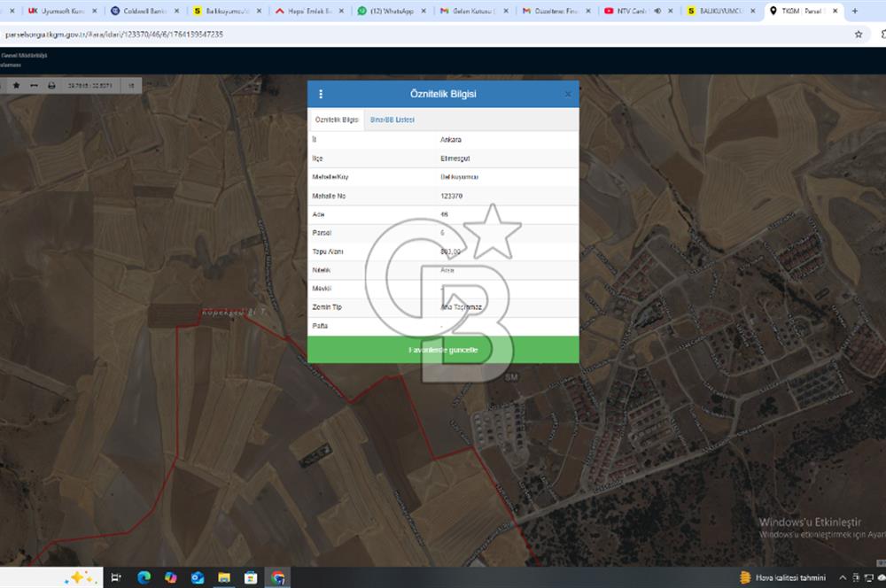
Task: Close the Öznitelik Bilgisi dialog
Action: (x=568, y=94)
